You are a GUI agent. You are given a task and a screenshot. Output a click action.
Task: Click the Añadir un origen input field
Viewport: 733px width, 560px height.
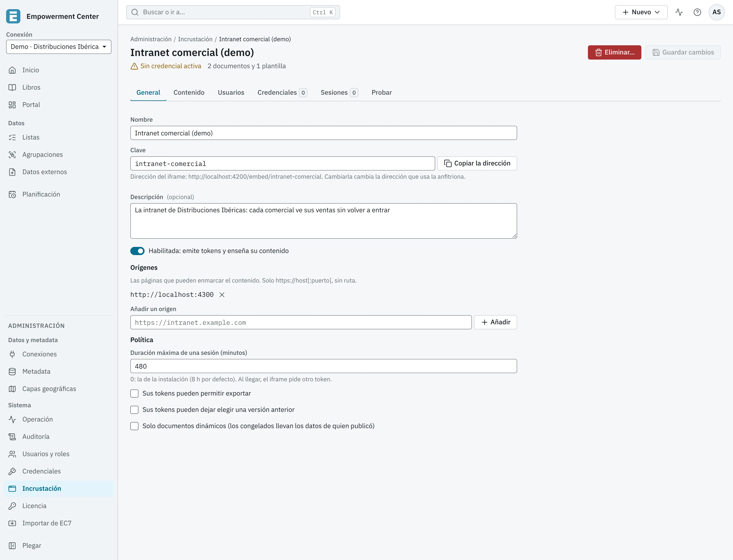tap(301, 322)
